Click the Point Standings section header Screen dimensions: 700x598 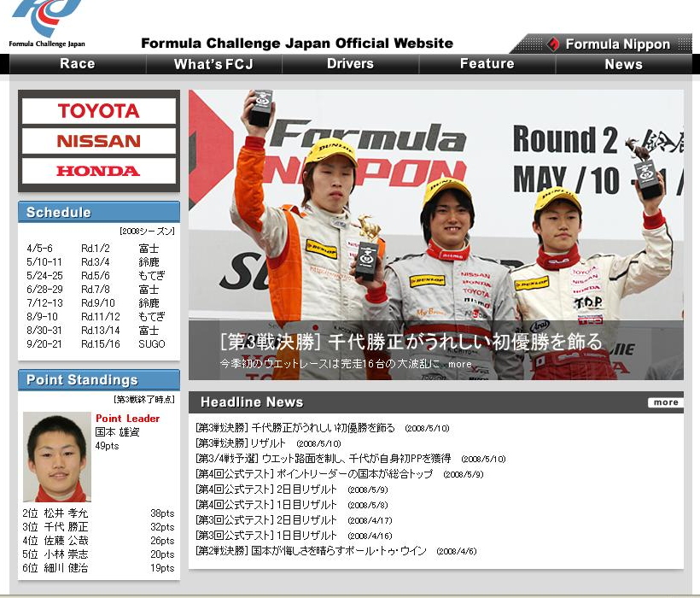99,380
